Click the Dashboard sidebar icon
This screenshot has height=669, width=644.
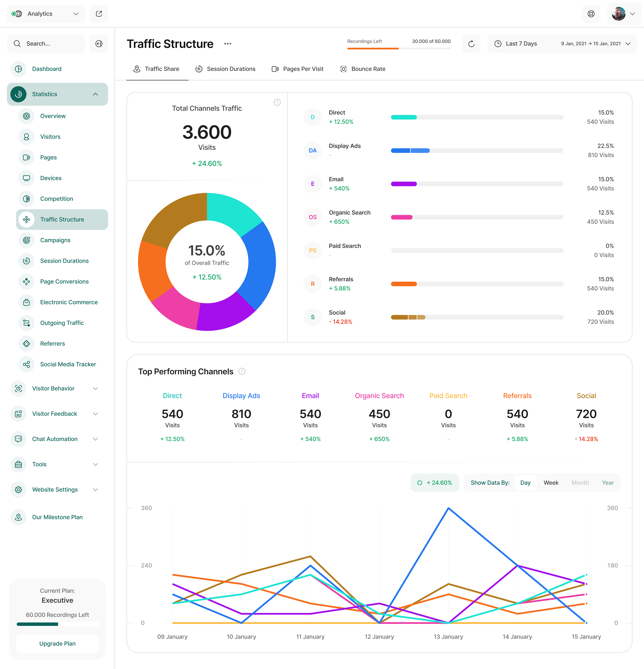pos(18,69)
